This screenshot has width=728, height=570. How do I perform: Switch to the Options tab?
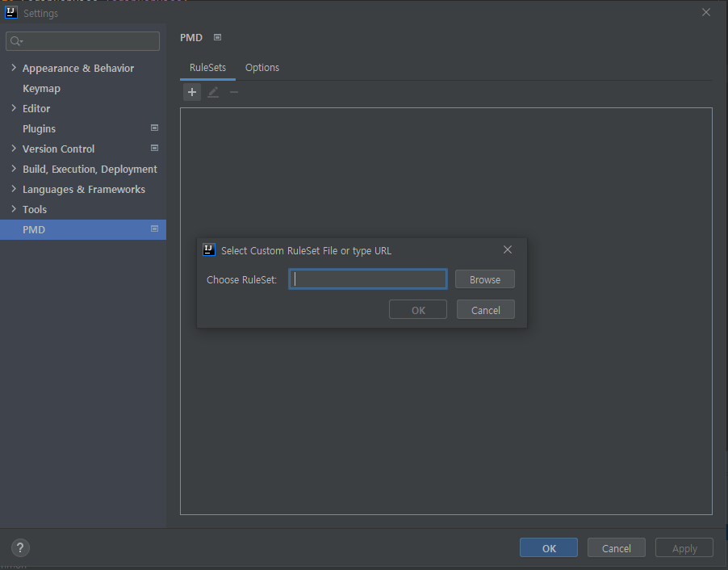pyautogui.click(x=262, y=68)
